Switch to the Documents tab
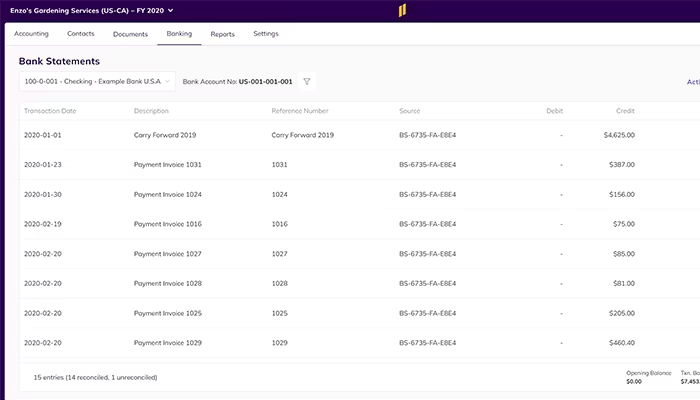The height and width of the screenshot is (400, 700). pos(130,34)
